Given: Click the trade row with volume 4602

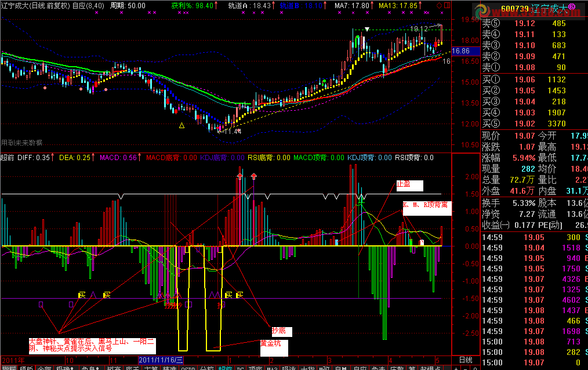Looking at the screenshot, I should pos(534,300).
